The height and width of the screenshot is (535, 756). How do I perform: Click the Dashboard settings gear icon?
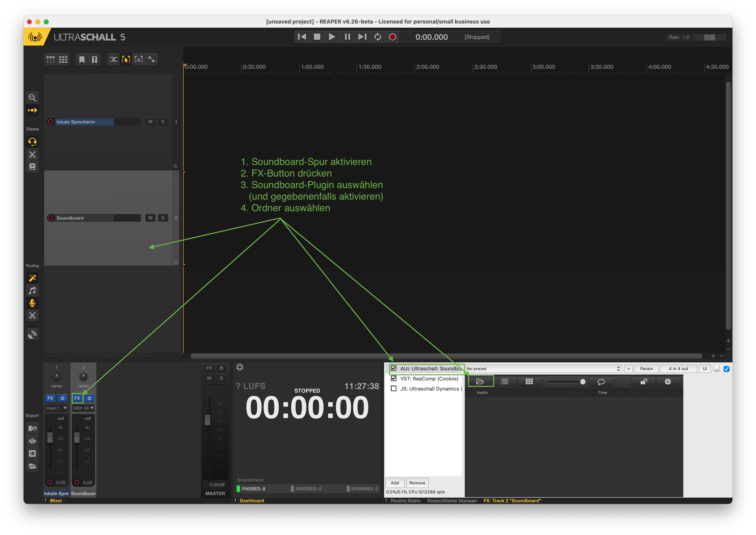[240, 367]
